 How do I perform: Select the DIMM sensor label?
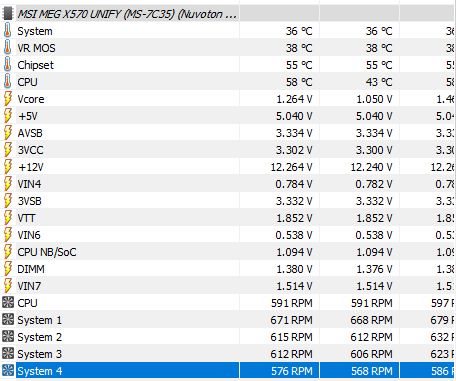31,269
